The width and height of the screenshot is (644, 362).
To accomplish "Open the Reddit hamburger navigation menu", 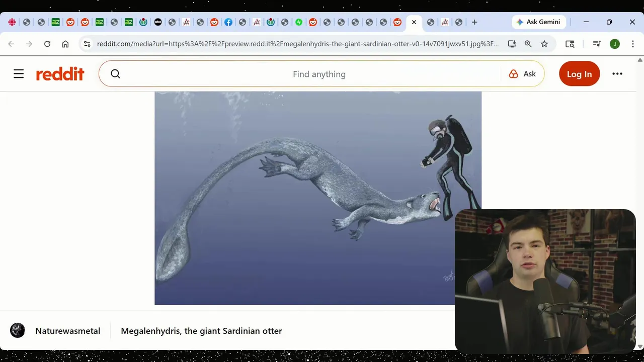I will click(19, 74).
